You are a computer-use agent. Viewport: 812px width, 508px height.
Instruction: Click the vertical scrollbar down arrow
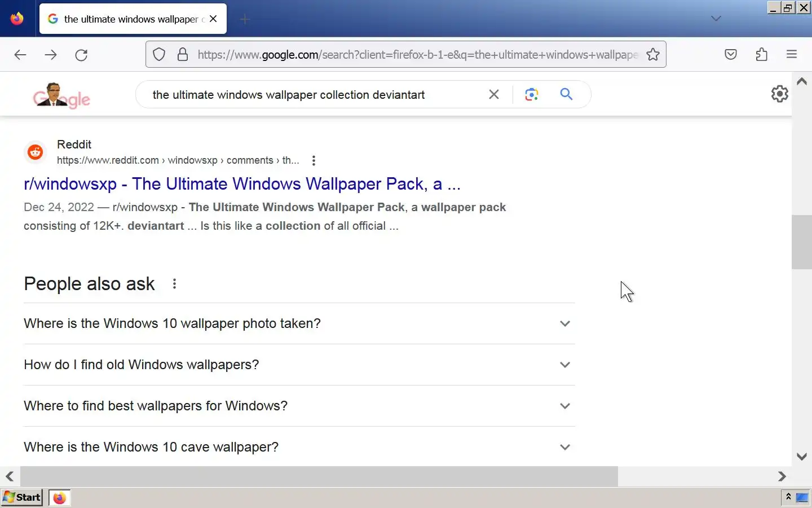click(802, 457)
